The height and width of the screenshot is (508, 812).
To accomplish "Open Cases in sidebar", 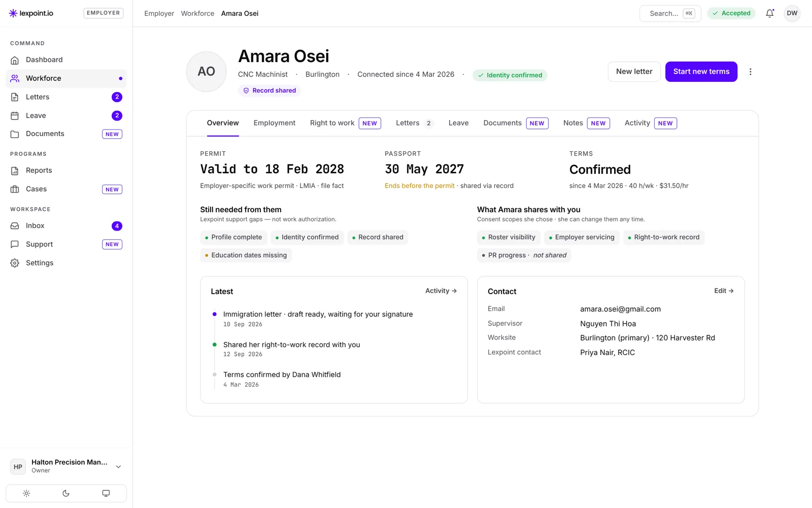I will 66,189.
